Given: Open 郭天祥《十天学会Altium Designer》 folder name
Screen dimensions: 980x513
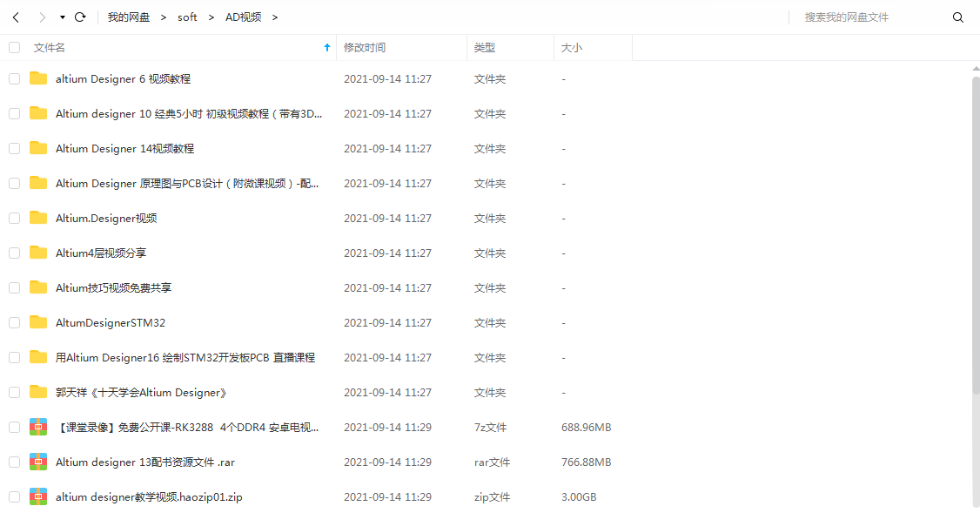Looking at the screenshot, I should pyautogui.click(x=141, y=392).
